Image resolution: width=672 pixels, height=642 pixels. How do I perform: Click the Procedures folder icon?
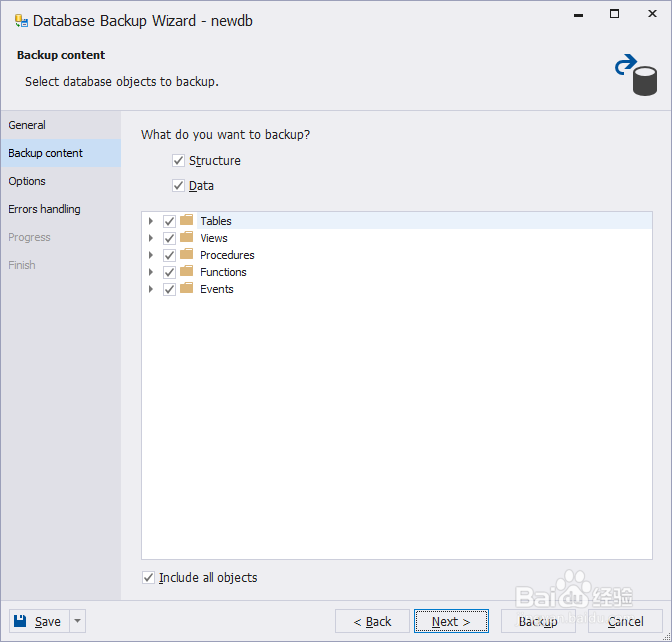(186, 254)
